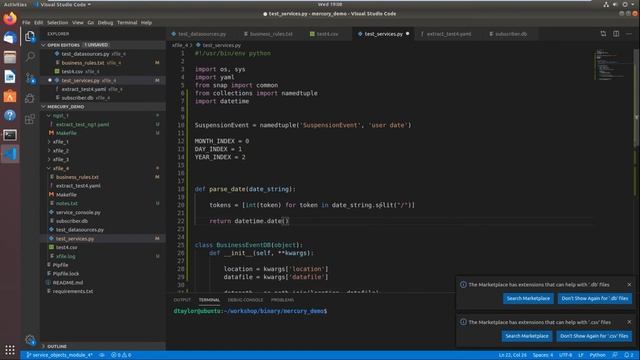Click the feedback icon in status bar
Screen dimensions: 640x360
615,355
